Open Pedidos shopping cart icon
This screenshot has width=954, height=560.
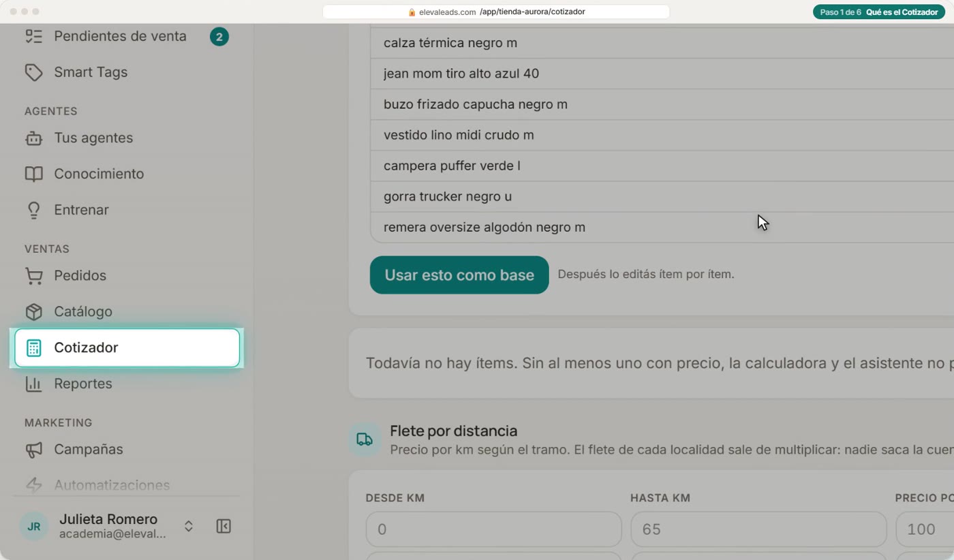click(x=33, y=275)
